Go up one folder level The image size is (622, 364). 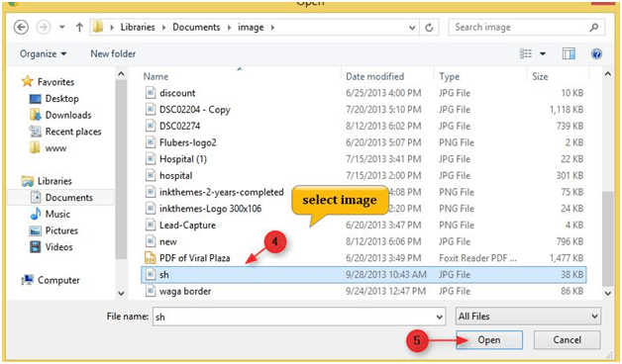(79, 28)
